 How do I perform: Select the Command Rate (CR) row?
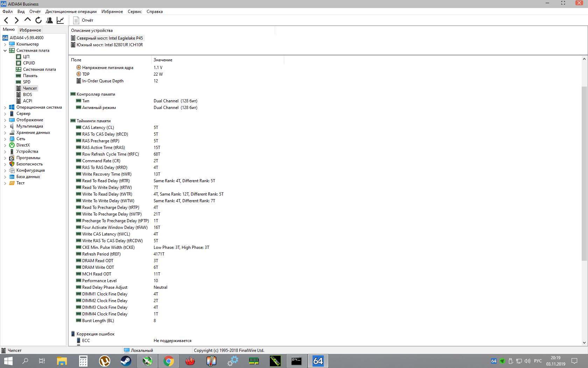coord(177,161)
